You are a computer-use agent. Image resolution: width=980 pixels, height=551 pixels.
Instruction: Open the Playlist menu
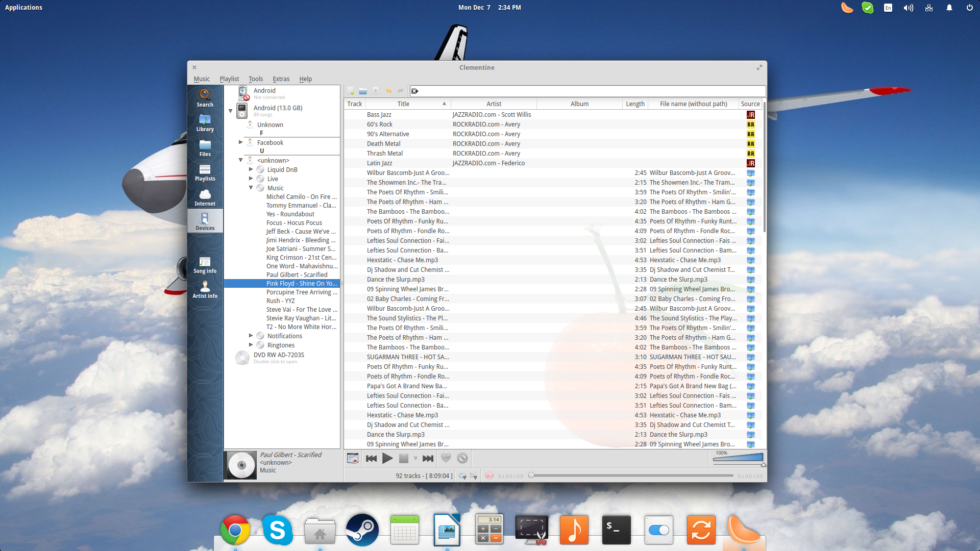pos(229,79)
